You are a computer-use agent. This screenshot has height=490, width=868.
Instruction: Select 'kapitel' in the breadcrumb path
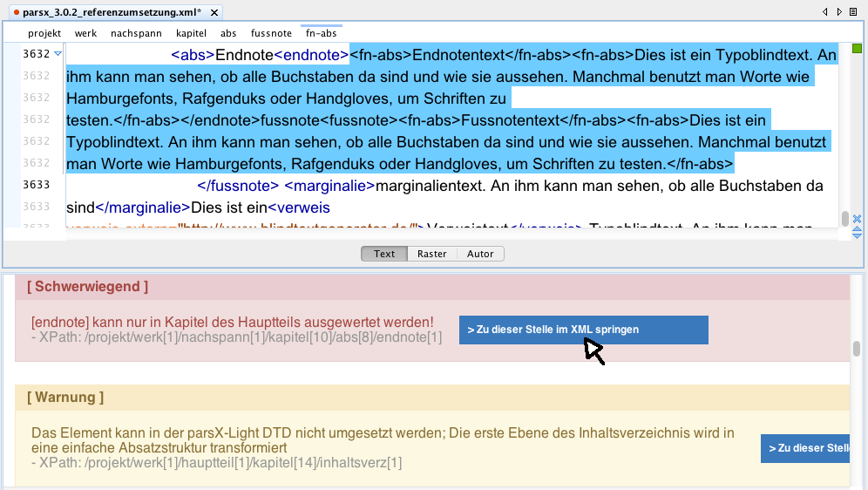pyautogui.click(x=191, y=33)
